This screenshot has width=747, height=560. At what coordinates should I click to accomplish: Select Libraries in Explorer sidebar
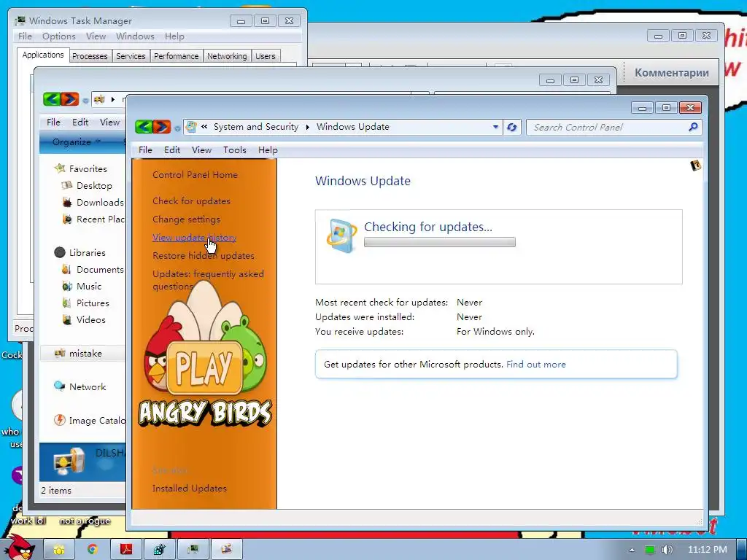coord(87,253)
